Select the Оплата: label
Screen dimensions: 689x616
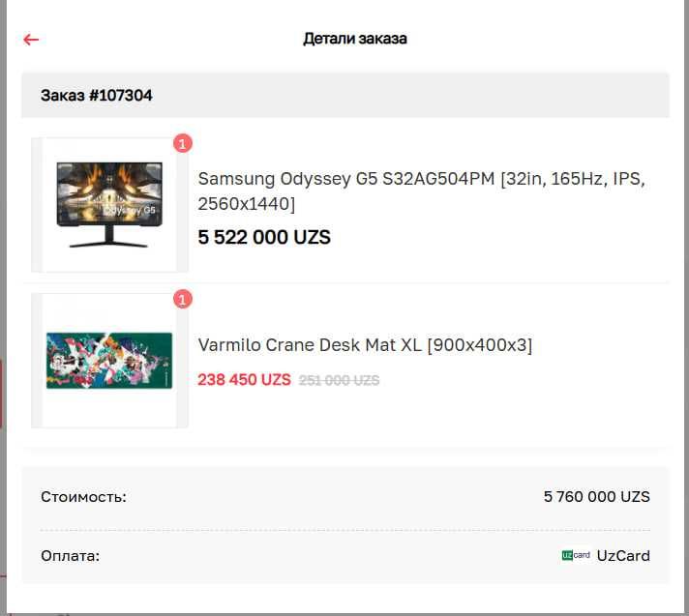tap(71, 556)
